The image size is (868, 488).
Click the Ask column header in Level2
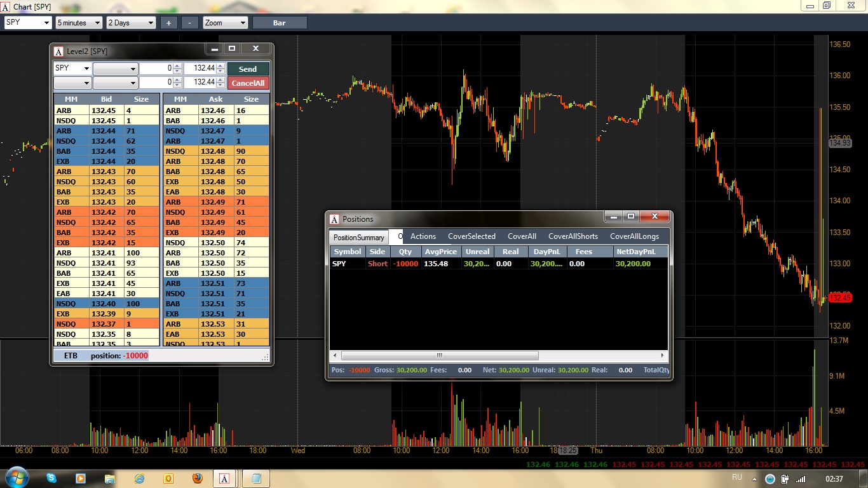point(216,99)
